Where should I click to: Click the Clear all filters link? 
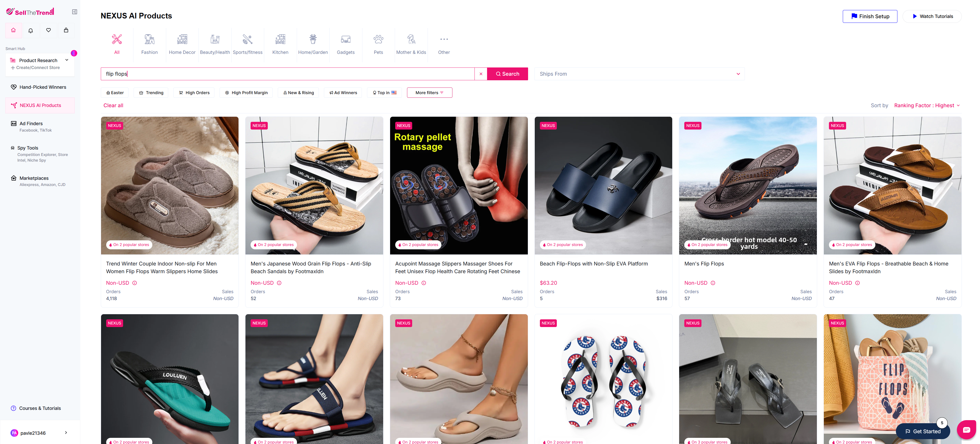click(x=113, y=105)
